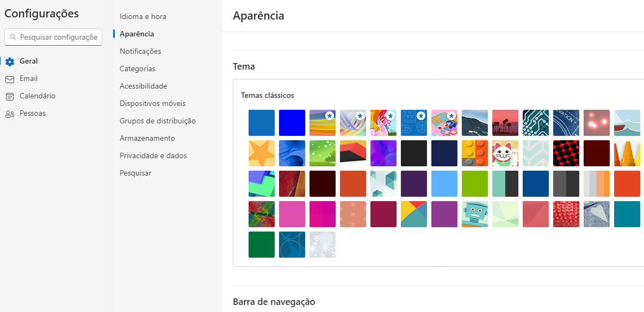Open Notificações settings
The width and height of the screenshot is (644, 312).
click(140, 51)
